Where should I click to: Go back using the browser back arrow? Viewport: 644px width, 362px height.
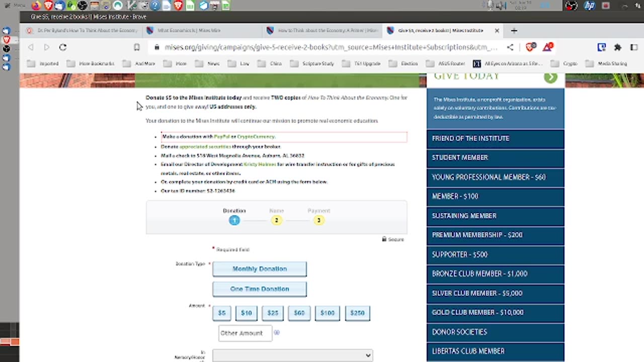point(31,47)
